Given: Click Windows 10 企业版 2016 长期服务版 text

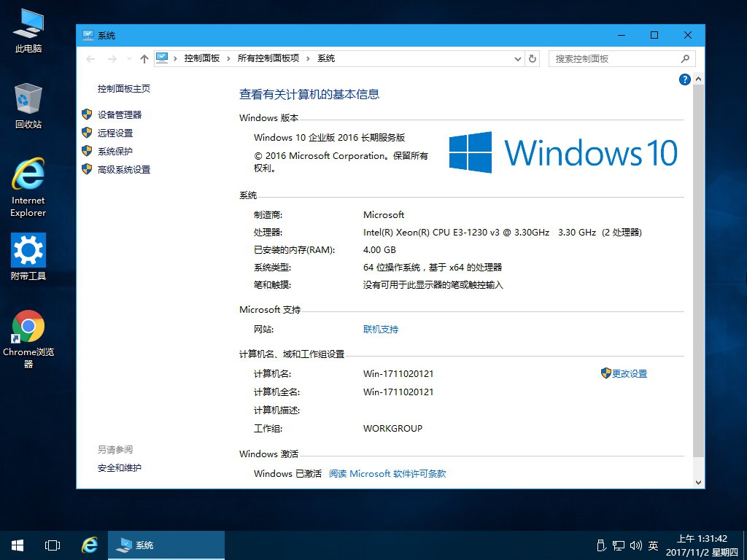Looking at the screenshot, I should tap(329, 138).
